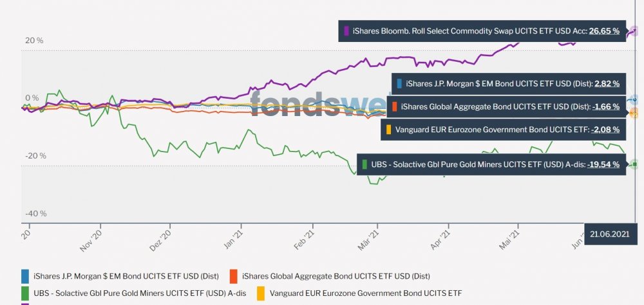Toggle iShares J.P. Morgan $ EM Bond legend label
This screenshot has width=644, height=305.
126,277
